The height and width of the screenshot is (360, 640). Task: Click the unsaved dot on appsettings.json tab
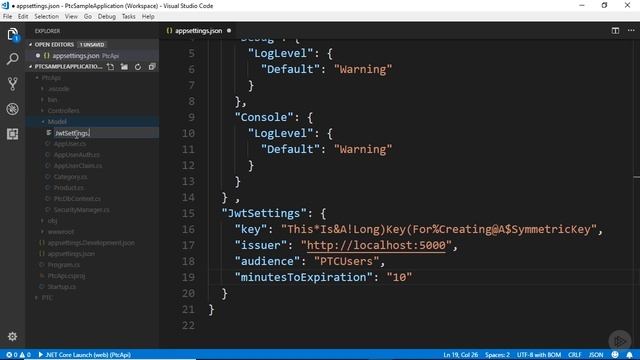(x=229, y=31)
